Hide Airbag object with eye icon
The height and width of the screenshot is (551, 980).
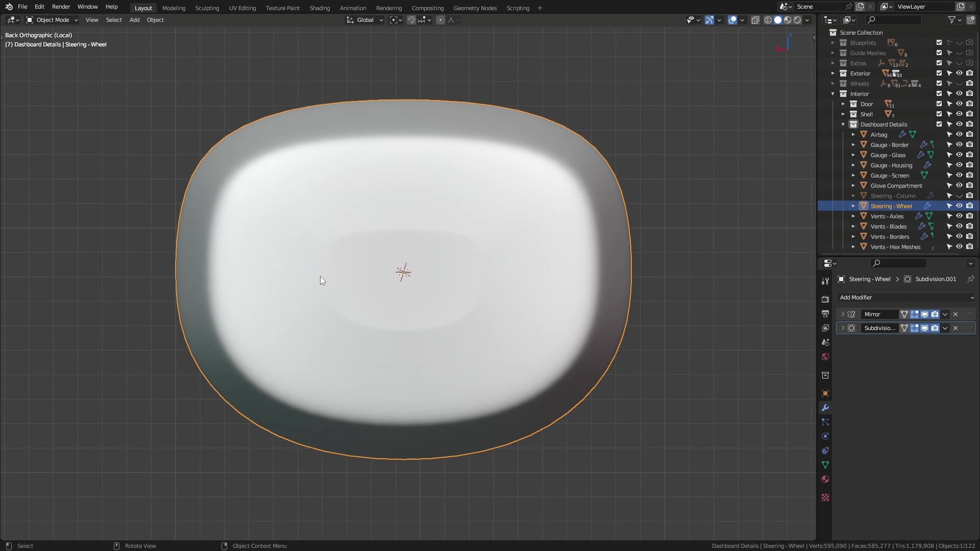pos(960,135)
